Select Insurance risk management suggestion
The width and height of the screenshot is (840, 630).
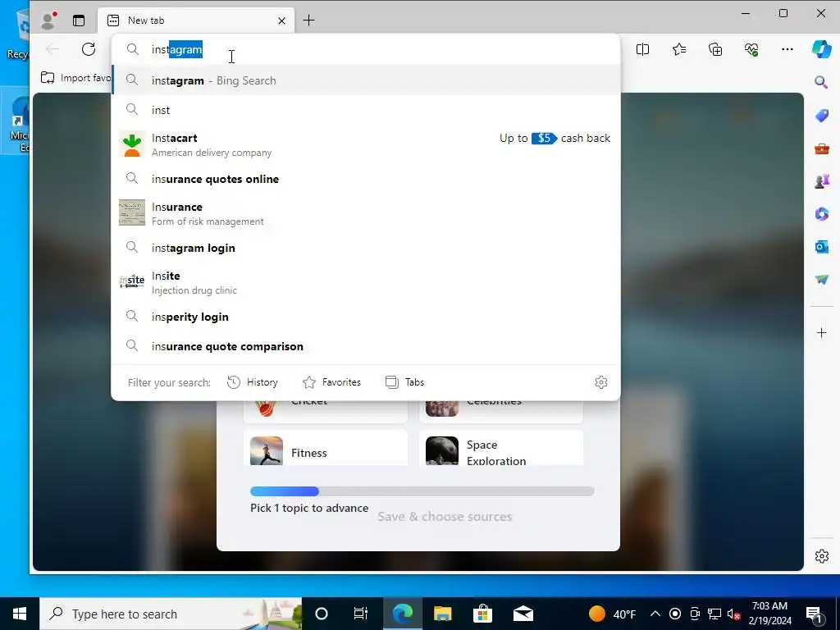click(x=366, y=213)
